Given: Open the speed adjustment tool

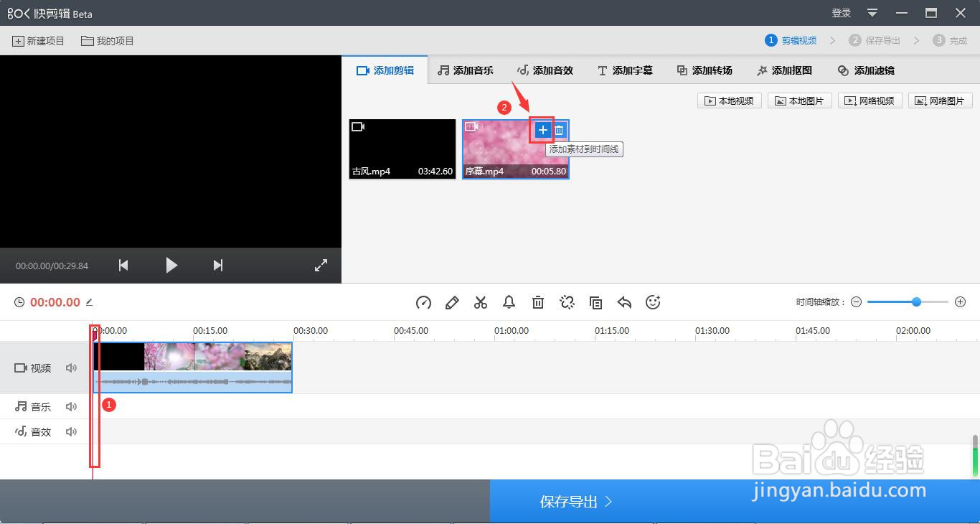Looking at the screenshot, I should [x=423, y=303].
